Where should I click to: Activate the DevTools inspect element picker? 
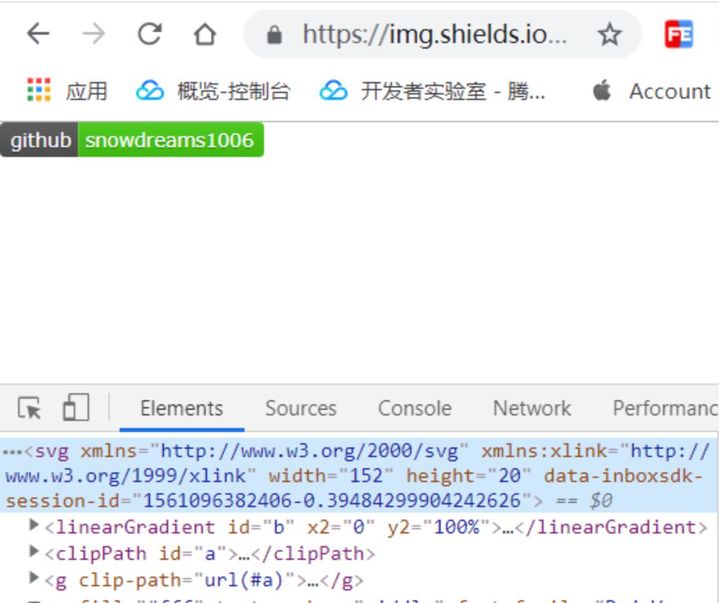pos(29,408)
